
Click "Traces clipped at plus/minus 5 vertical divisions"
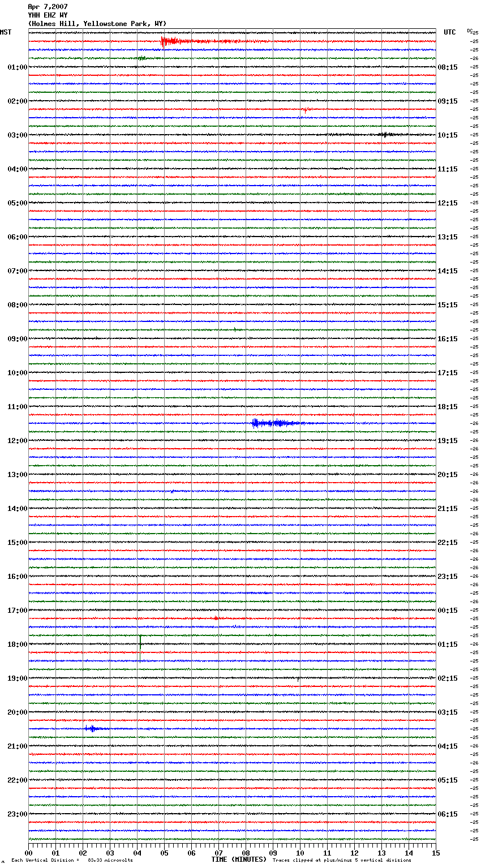click(342, 860)
